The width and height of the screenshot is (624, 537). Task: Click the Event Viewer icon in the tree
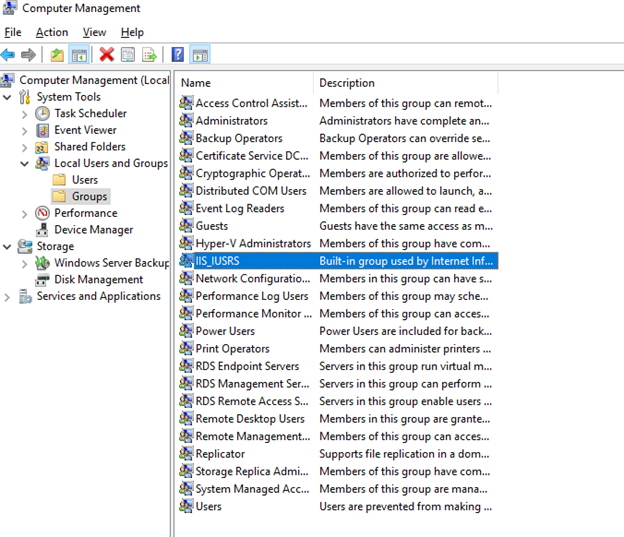[42, 130]
